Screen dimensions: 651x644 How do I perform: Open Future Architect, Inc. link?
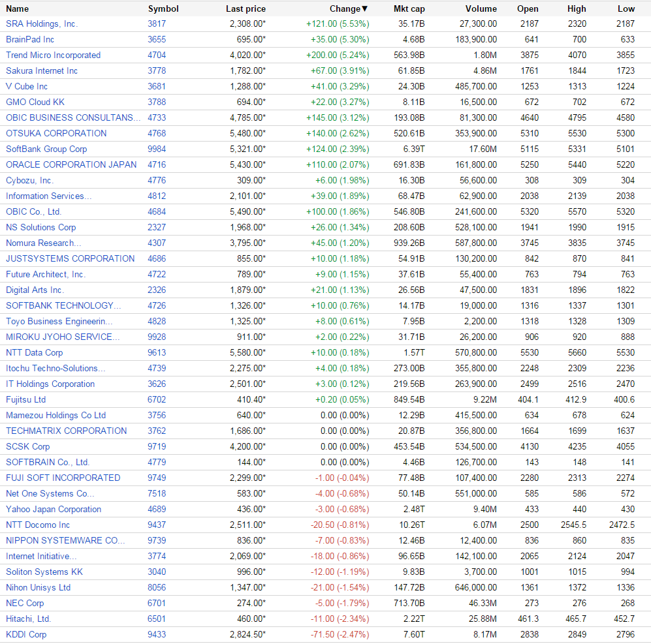pyautogui.click(x=46, y=274)
